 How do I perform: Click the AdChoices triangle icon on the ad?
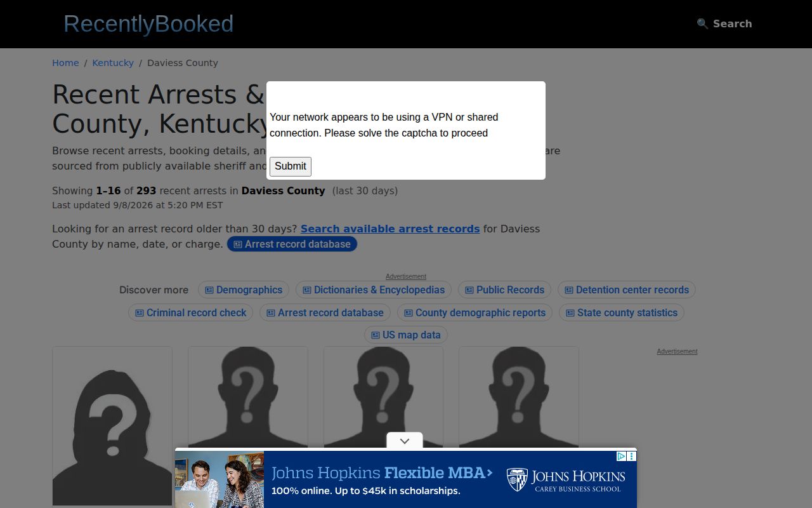622,456
